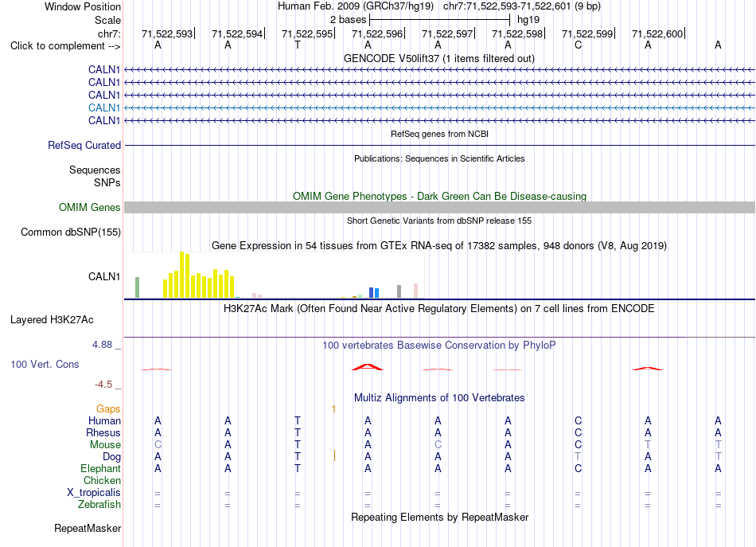756x547 pixels.
Task: Open the GENCODE V50lift37 track title
Action: pyautogui.click(x=439, y=58)
